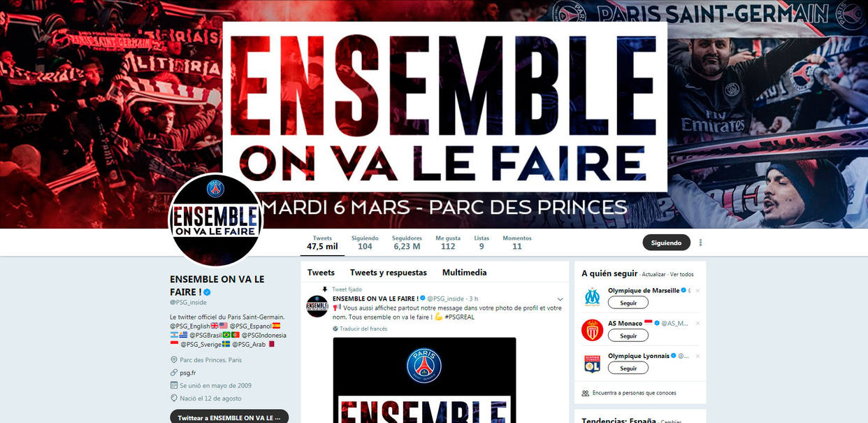Viewport: 868px width, 423px height.
Task: Open the psg.fr website link
Action: 188,373
